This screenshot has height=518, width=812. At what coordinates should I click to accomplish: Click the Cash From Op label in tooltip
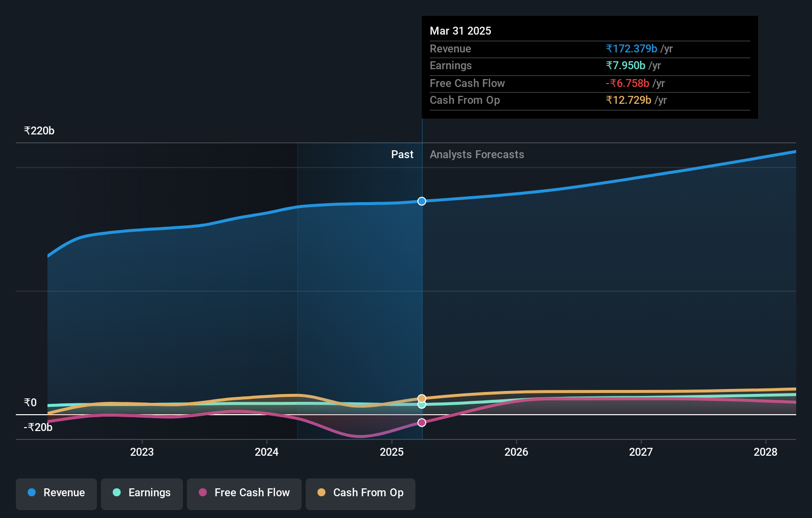[465, 100]
